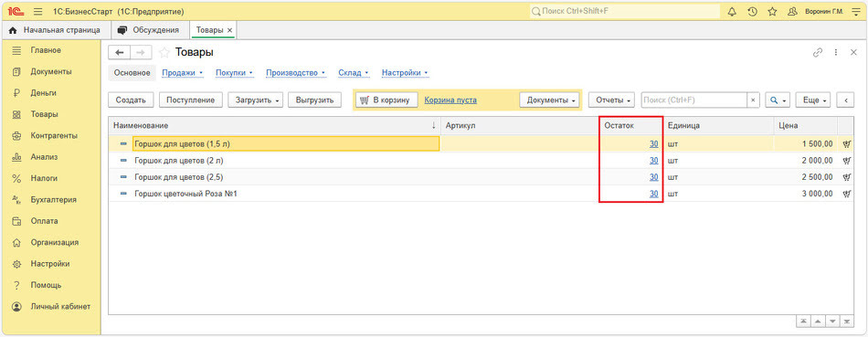Click the list search field Поиск (Ctrl+F)
The height and width of the screenshot is (337, 868).
[694, 100]
